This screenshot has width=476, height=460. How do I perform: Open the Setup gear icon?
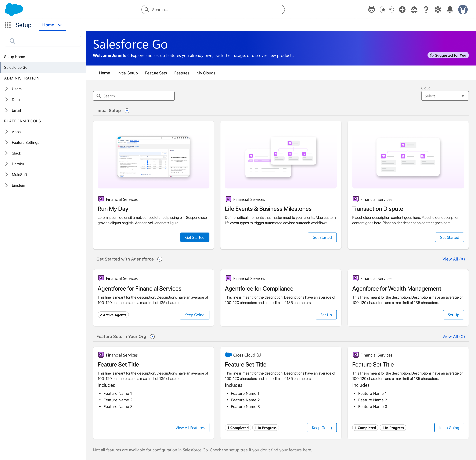(x=438, y=10)
